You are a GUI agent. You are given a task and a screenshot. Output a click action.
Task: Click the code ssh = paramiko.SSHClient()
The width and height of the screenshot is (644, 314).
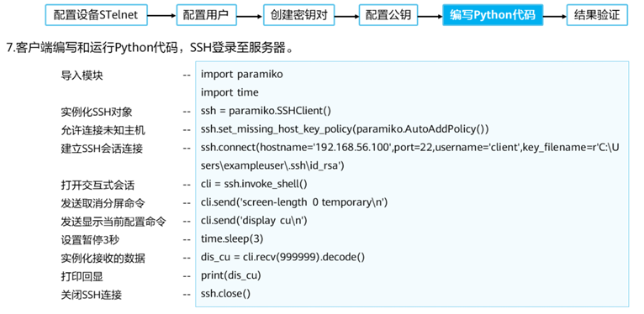[x=266, y=111]
